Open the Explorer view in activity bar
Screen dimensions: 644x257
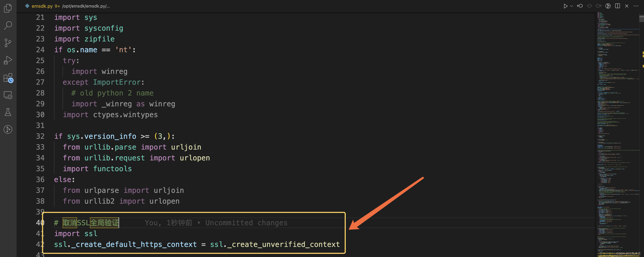(8, 8)
